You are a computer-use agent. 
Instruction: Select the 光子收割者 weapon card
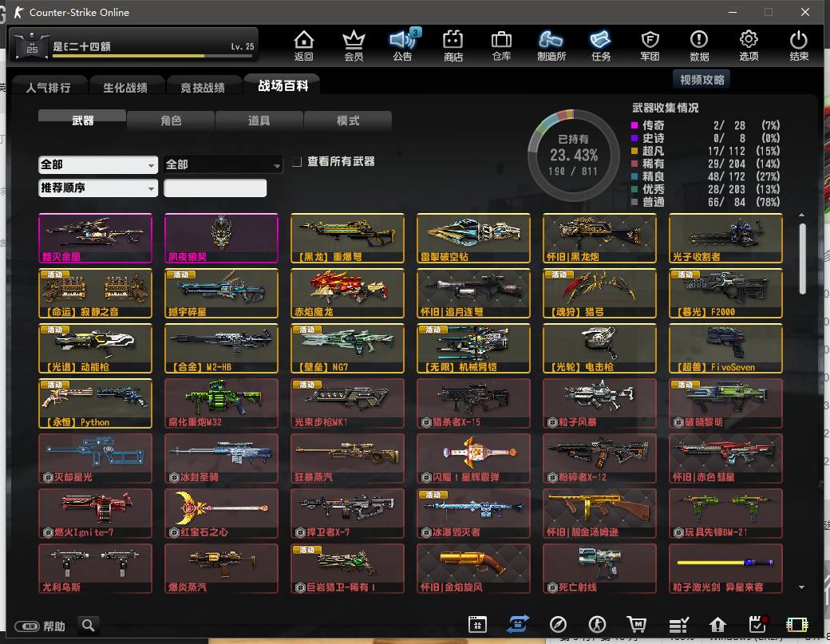point(725,238)
